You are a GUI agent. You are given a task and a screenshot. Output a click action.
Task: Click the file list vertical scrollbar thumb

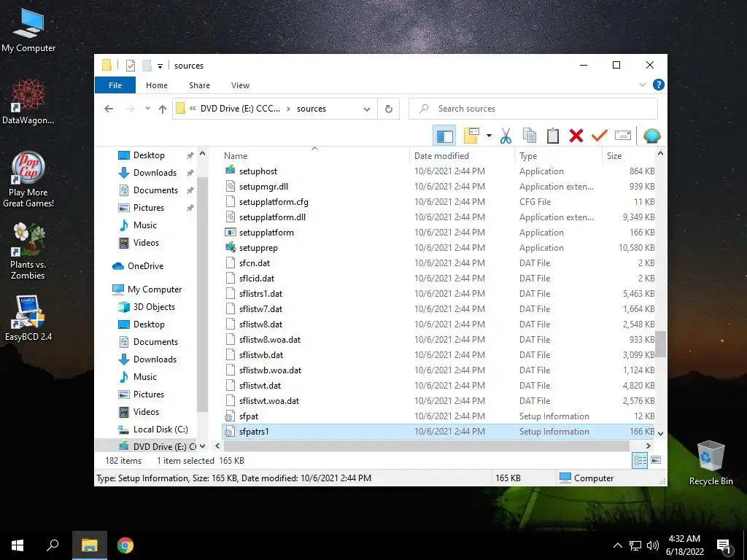[660, 344]
